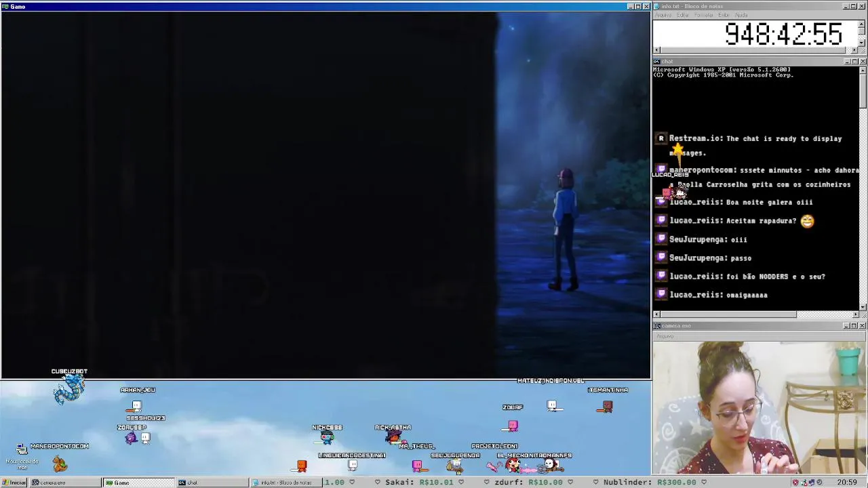The height and width of the screenshot is (488, 868).
Task: Click the taskbar clock showing 20:59
Action: point(846,483)
